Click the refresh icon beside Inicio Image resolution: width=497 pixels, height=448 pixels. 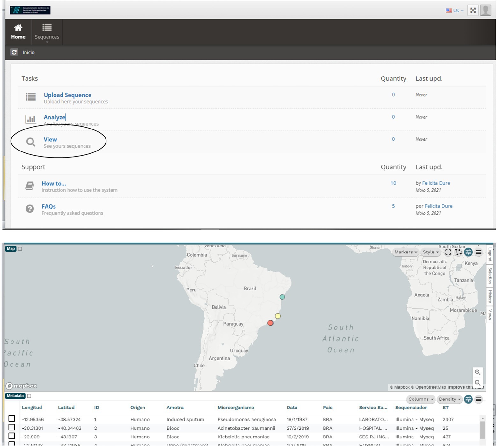tap(14, 52)
